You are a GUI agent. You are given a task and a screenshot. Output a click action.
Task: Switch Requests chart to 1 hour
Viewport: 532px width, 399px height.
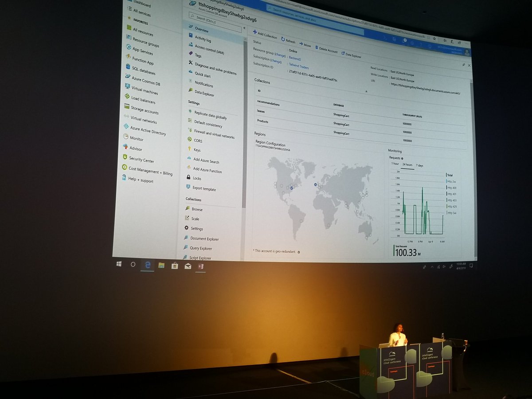tap(395, 164)
